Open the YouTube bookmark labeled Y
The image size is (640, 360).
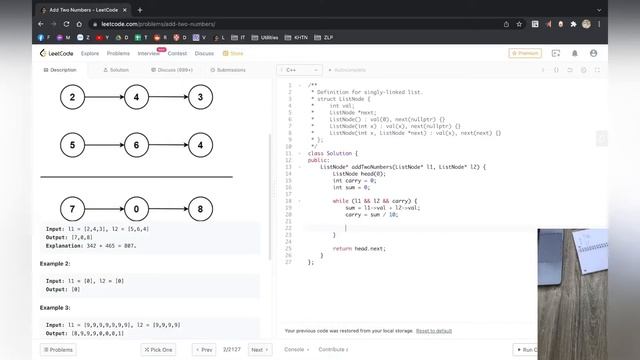102,37
